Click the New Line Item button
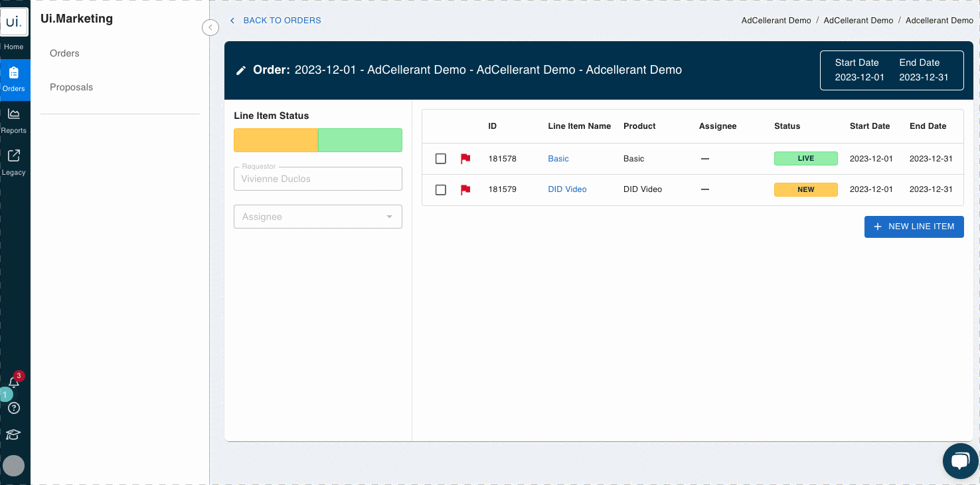The width and height of the screenshot is (980, 485). point(914,227)
